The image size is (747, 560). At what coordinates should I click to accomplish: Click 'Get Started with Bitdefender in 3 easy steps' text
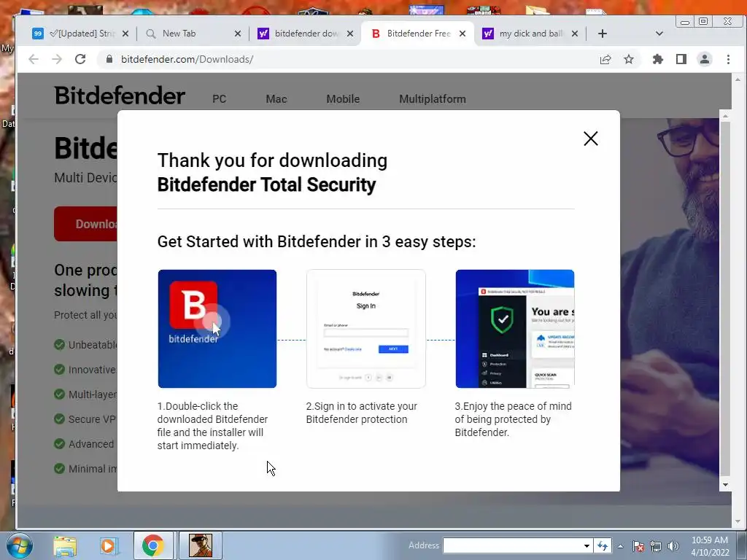coord(317,241)
